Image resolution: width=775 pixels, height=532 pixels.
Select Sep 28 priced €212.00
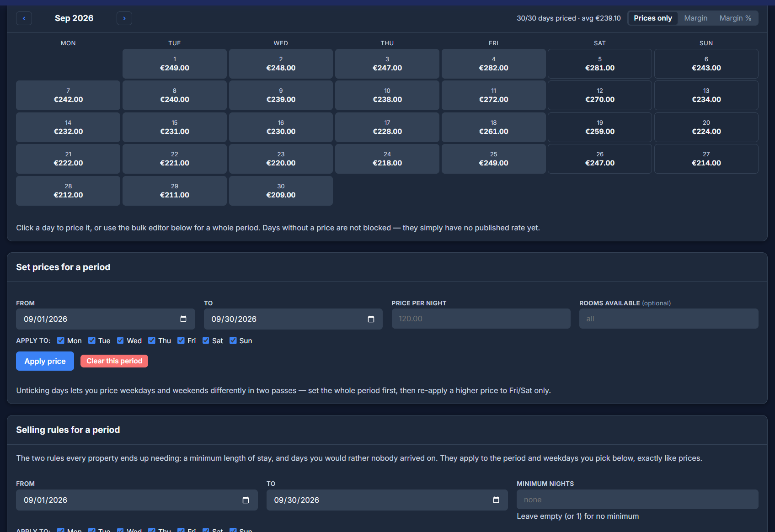pyautogui.click(x=68, y=191)
